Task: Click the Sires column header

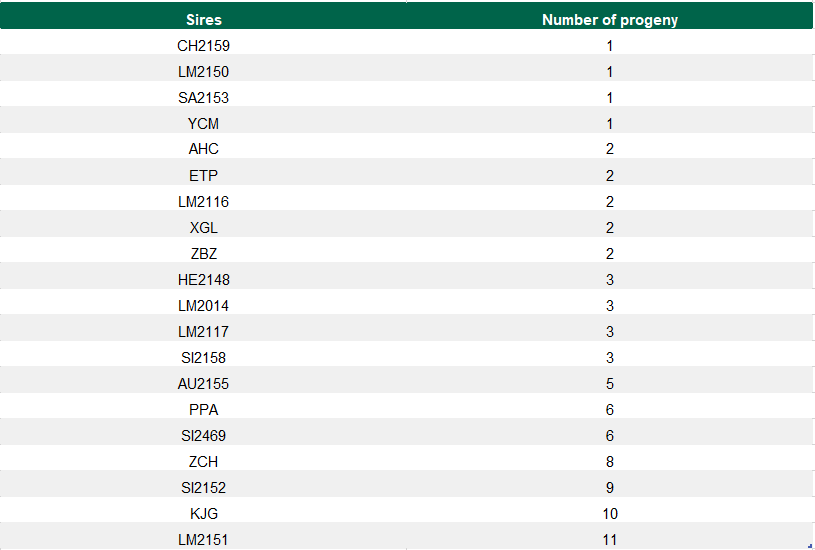Action: click(204, 20)
